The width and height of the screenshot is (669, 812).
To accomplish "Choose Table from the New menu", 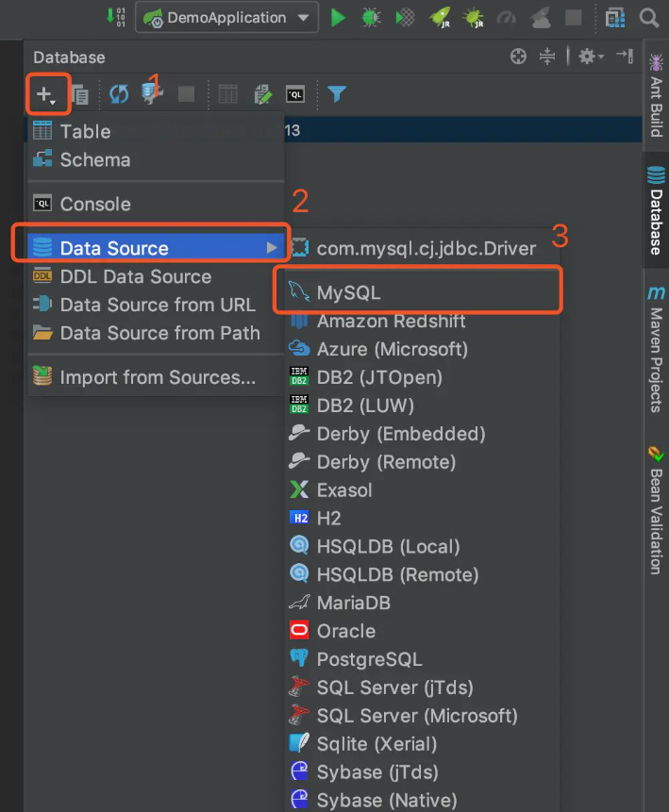I will click(156, 131).
